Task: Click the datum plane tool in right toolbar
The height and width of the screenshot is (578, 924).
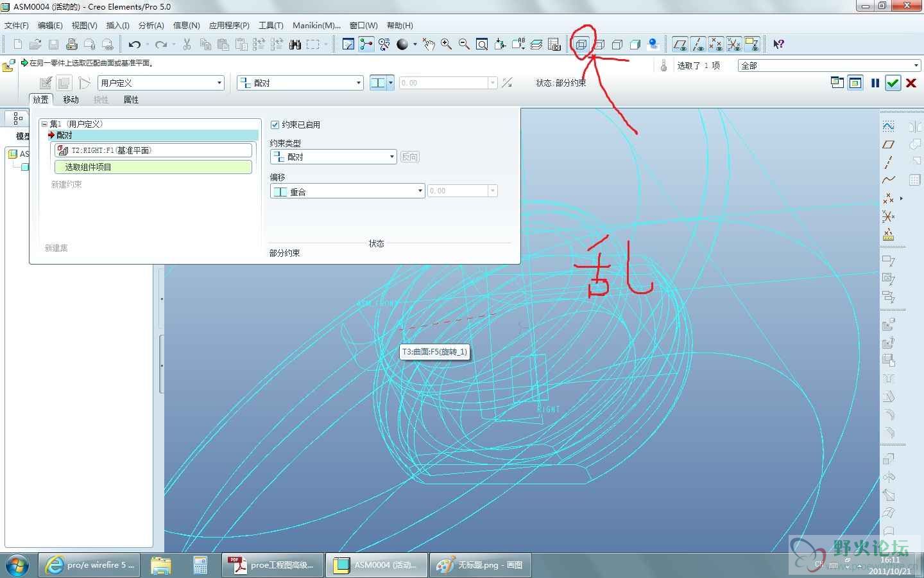Action: click(x=888, y=144)
